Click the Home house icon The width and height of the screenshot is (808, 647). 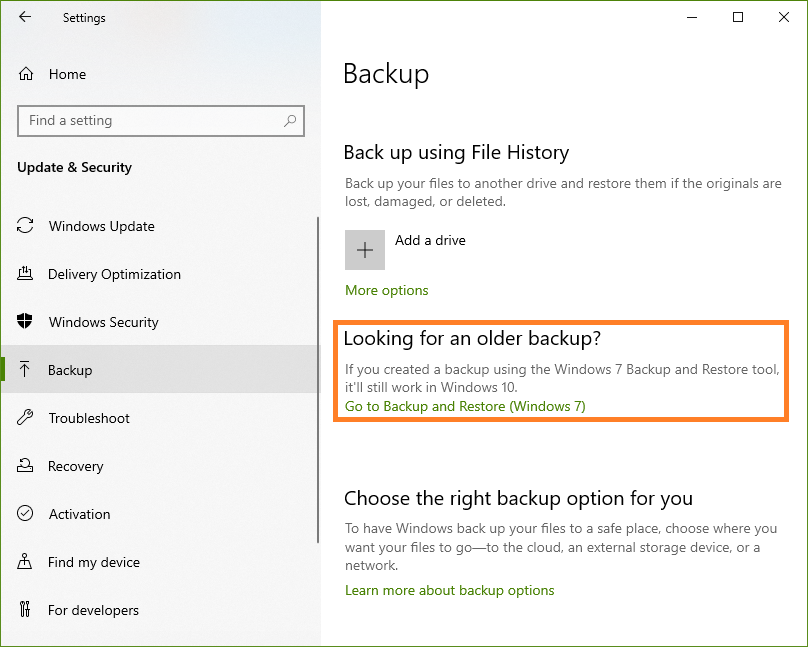[26, 74]
